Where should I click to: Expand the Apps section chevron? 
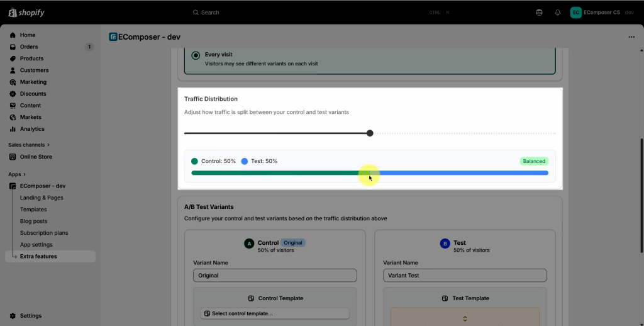pos(25,174)
